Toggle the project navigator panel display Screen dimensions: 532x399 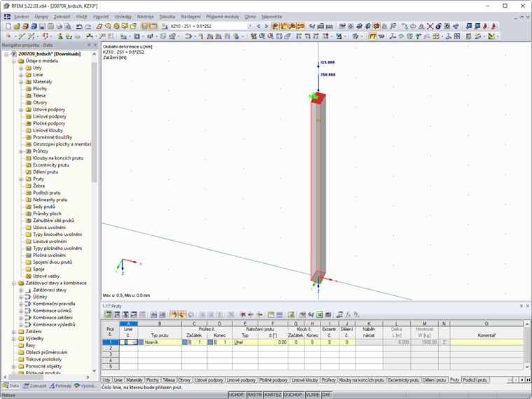pos(145,26)
